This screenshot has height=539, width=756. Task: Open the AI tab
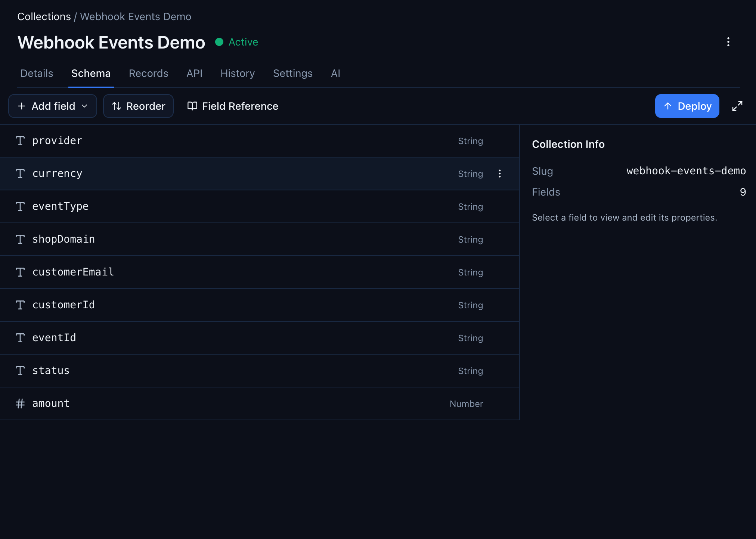[x=335, y=73]
